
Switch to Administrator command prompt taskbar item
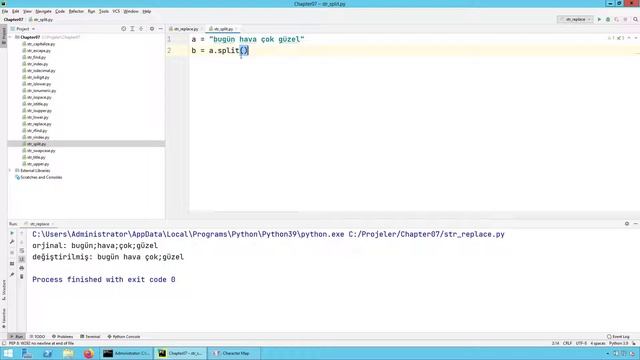[127, 353]
